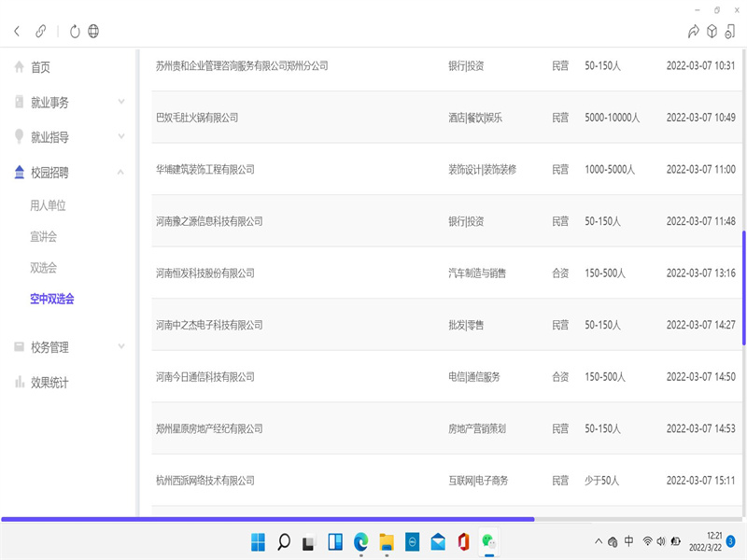Click the share arrow icon at top right

693,31
